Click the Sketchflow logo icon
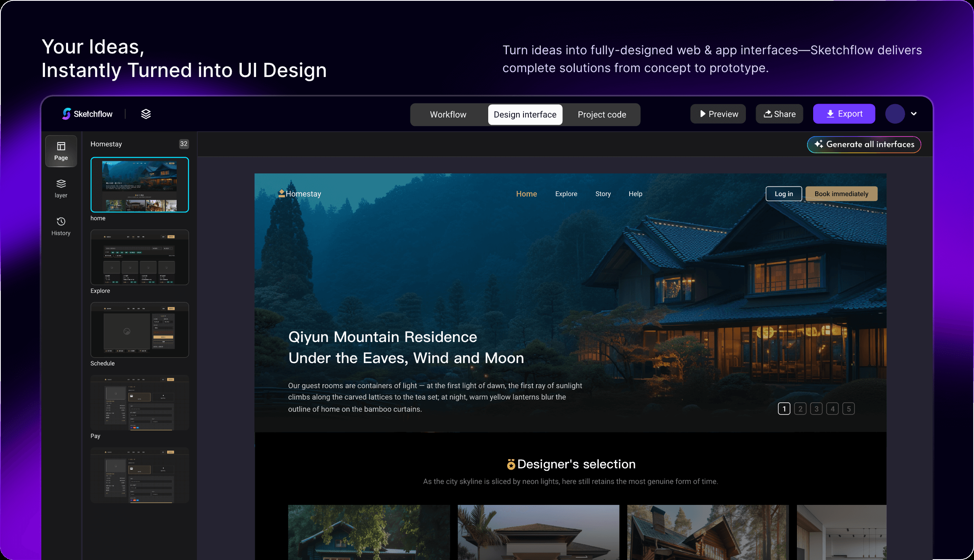 click(x=66, y=114)
